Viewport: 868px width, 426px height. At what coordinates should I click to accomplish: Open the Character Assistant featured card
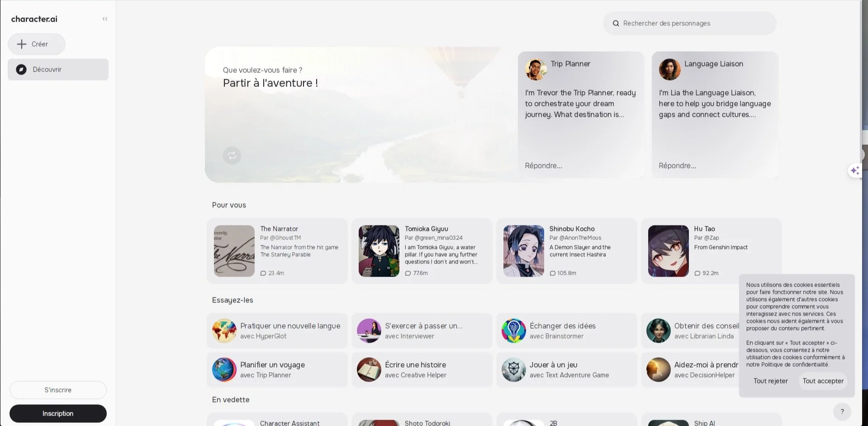(277, 420)
